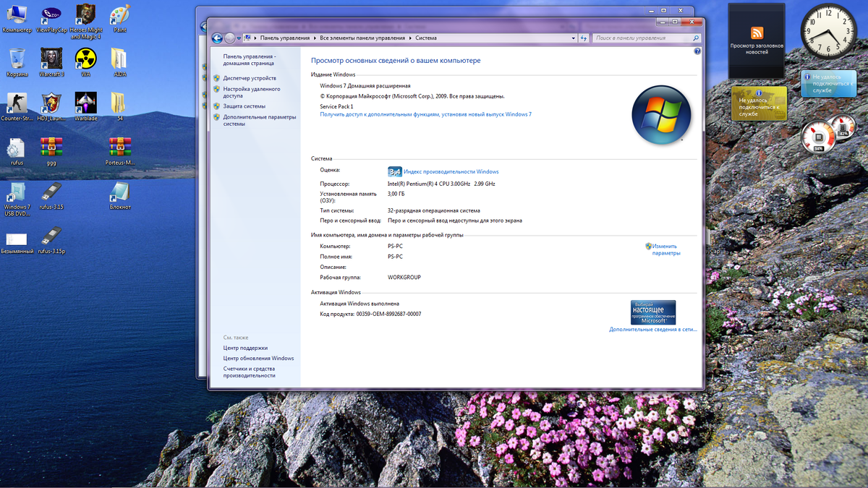Open Центр поддержки link

click(x=245, y=348)
